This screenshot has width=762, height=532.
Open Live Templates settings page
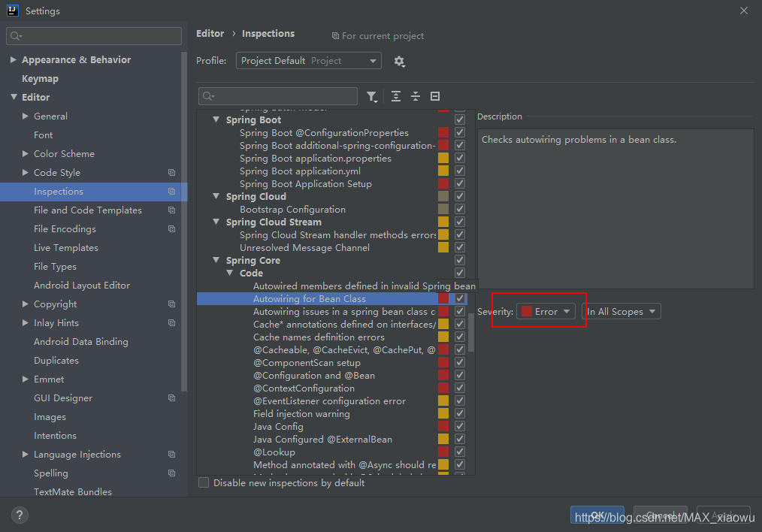(66, 248)
